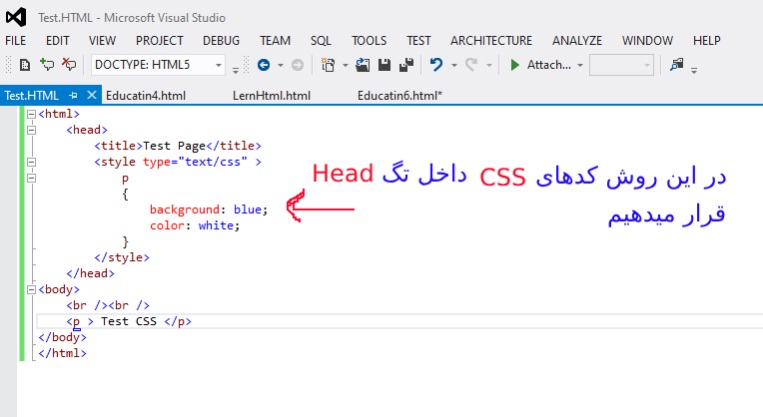763x417 pixels.
Task: Expand the Attach debugger dropdown arrow
Action: 580,65
